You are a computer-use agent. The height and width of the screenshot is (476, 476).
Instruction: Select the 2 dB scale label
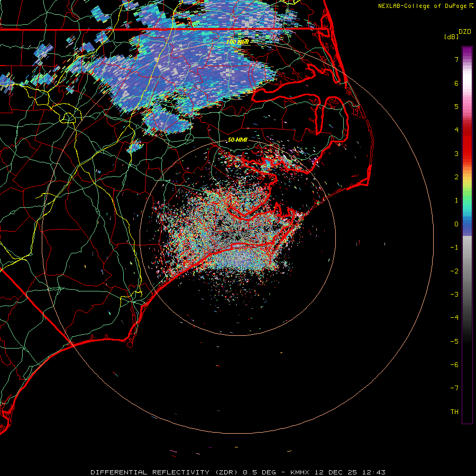pos(456,177)
